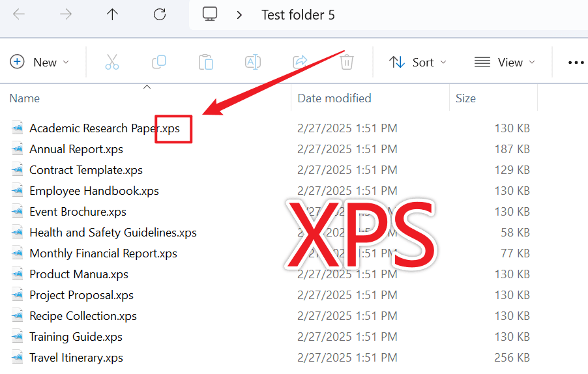Select Recipe Collection.xps file
This screenshot has height=374, width=588.
pos(83,316)
